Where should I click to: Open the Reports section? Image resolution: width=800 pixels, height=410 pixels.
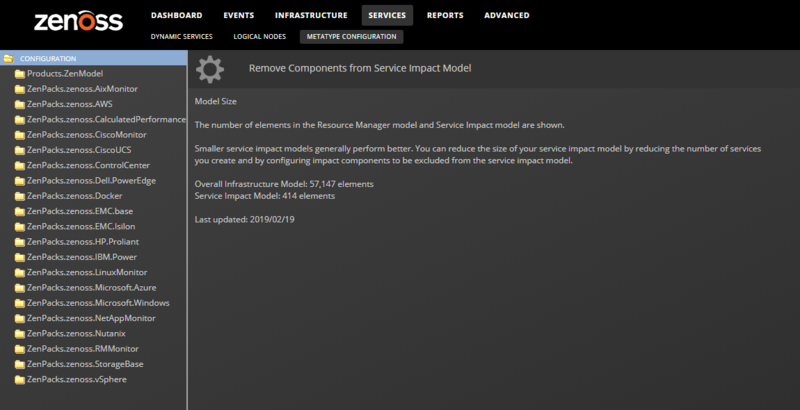pos(445,15)
